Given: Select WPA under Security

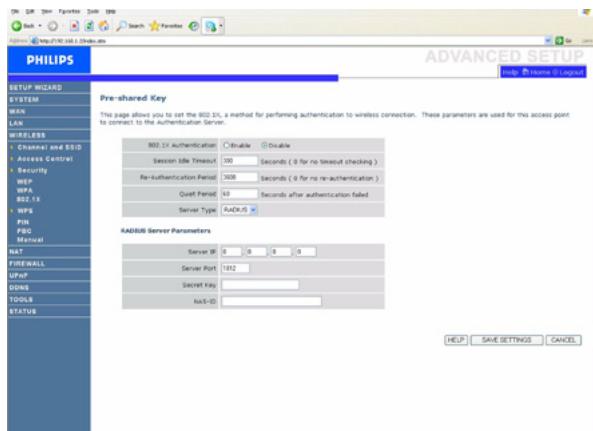Looking at the screenshot, I should 25,191.
